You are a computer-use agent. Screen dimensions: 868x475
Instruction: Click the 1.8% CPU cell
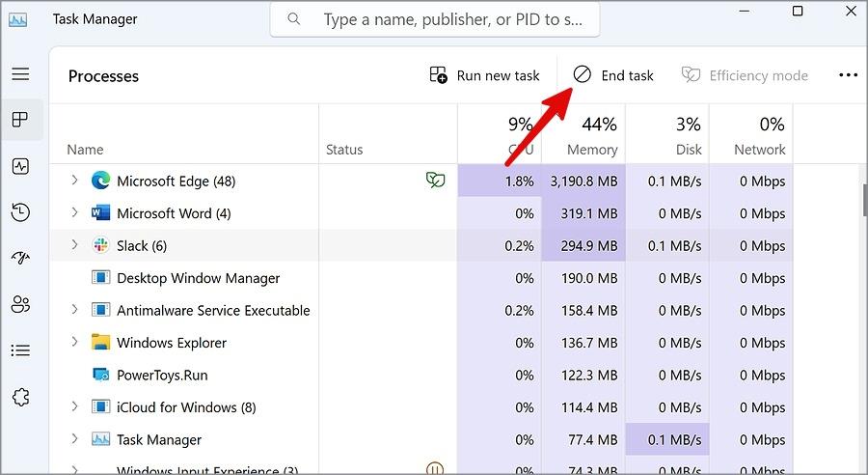[500, 182]
